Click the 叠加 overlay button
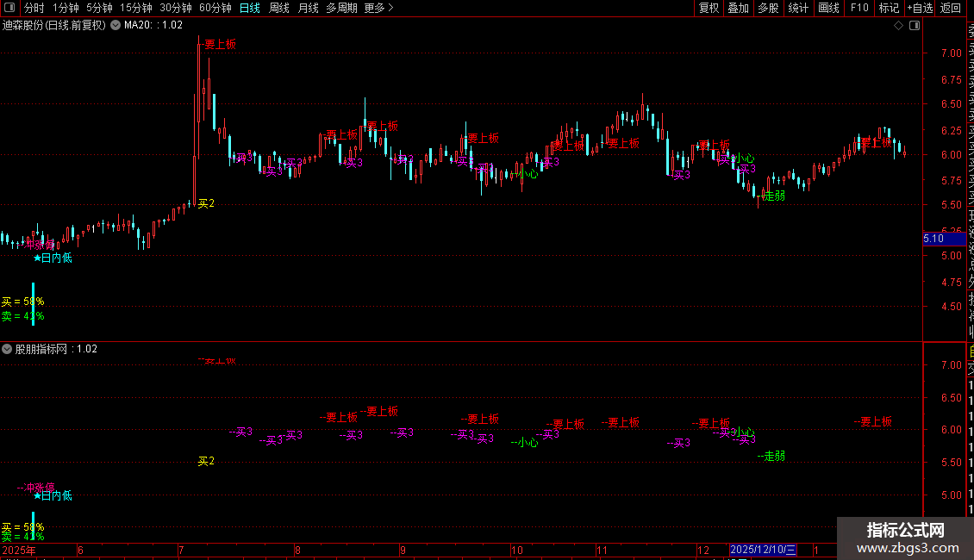 [739, 8]
